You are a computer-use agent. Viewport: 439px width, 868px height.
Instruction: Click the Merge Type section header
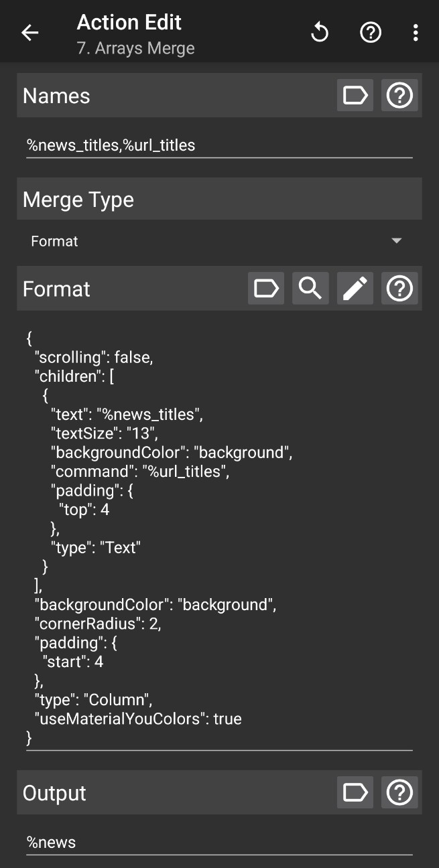point(78,200)
